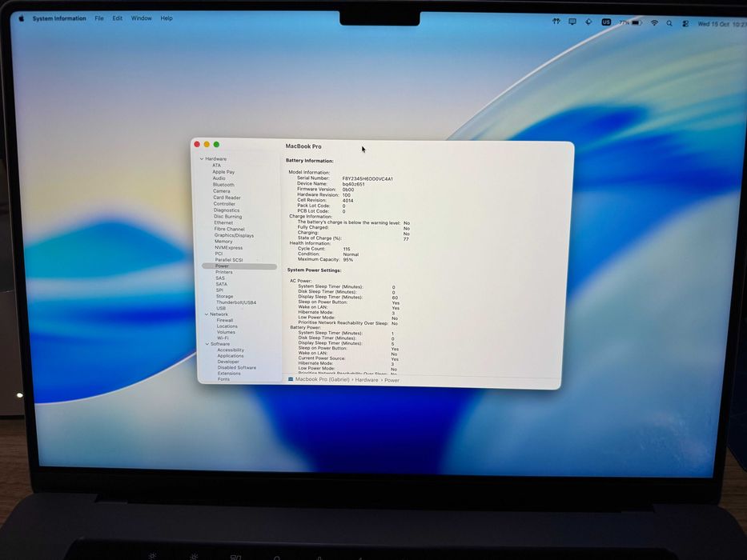The width and height of the screenshot is (747, 560).
Task: Select Audio in the sidebar
Action: point(219,178)
